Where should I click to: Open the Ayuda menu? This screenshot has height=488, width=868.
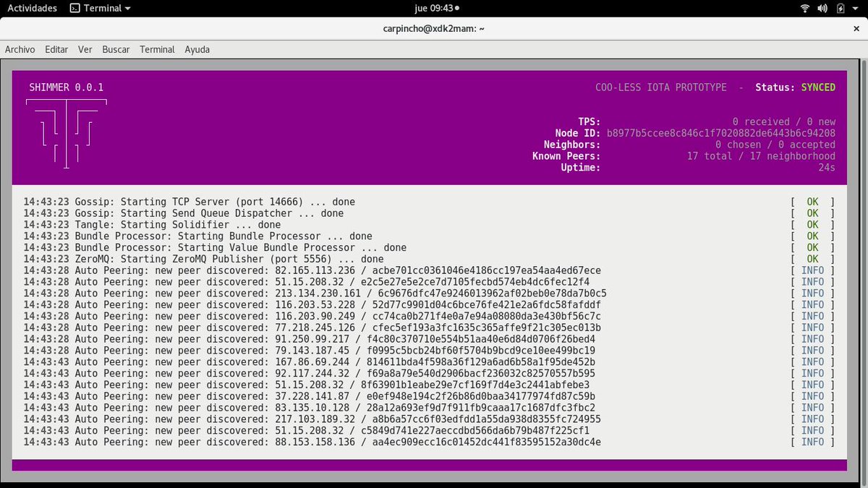tap(197, 49)
